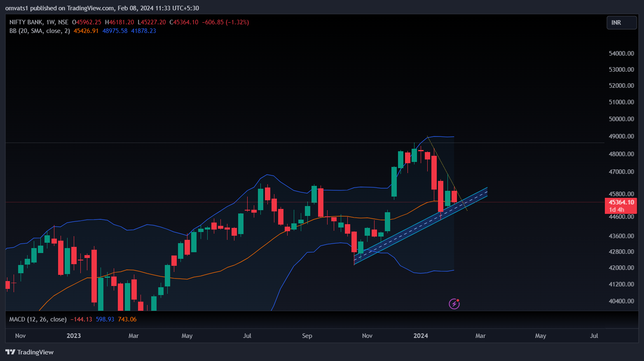Screen dimensions: 644x361
Task: Click the published-on TradingView.com header text
Action: (102, 8)
